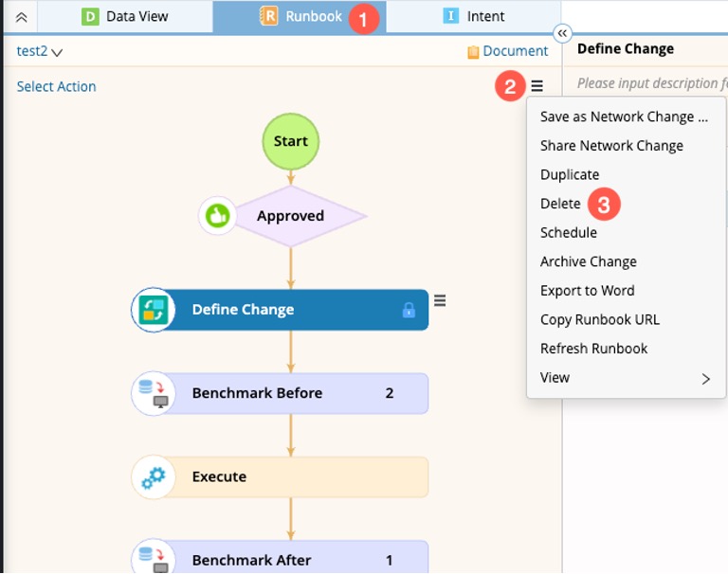Click the blue Intent I icon
Image resolution: width=728 pixels, height=574 pixels.
coord(450,16)
